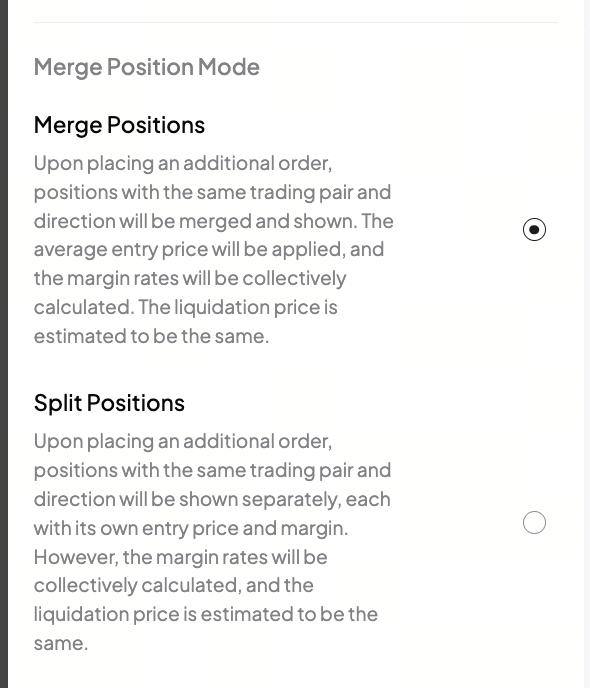590x688 pixels.
Task: Click the Merge Position Mode section header
Action: tap(147, 67)
